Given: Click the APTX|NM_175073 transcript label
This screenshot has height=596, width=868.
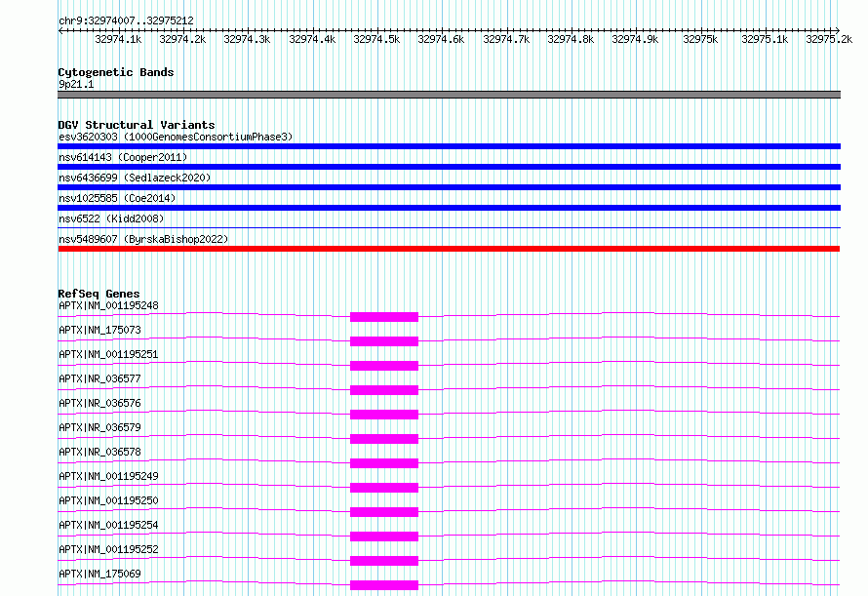Looking at the screenshot, I should tap(99, 330).
